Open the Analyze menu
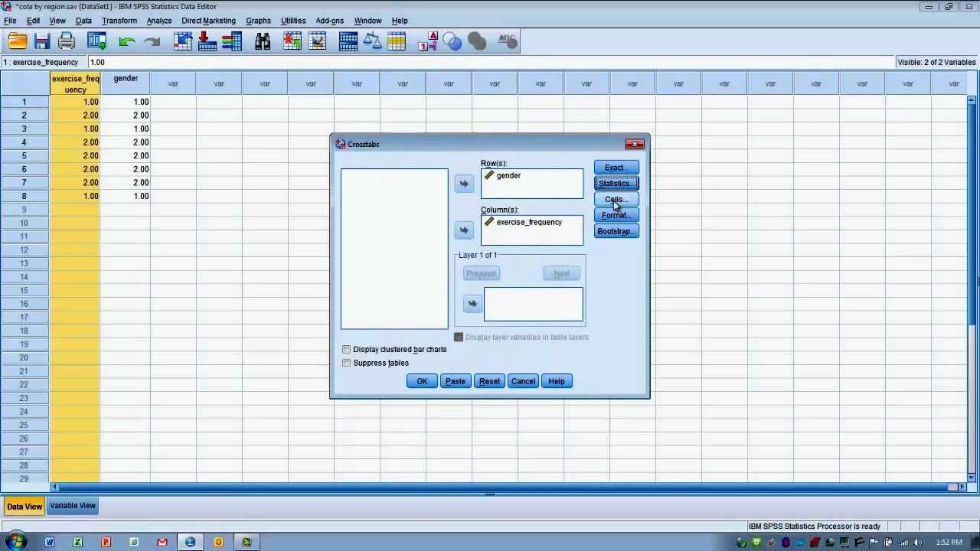The width and height of the screenshot is (980, 551). tap(159, 21)
